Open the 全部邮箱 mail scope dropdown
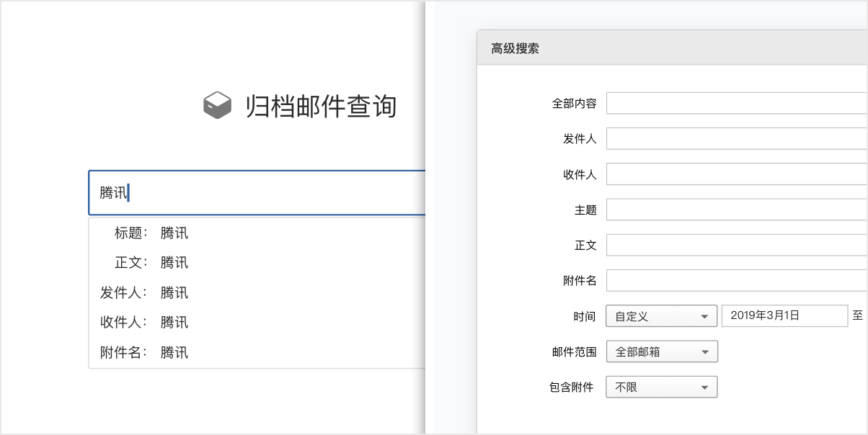The width and height of the screenshot is (868, 435). (x=660, y=351)
